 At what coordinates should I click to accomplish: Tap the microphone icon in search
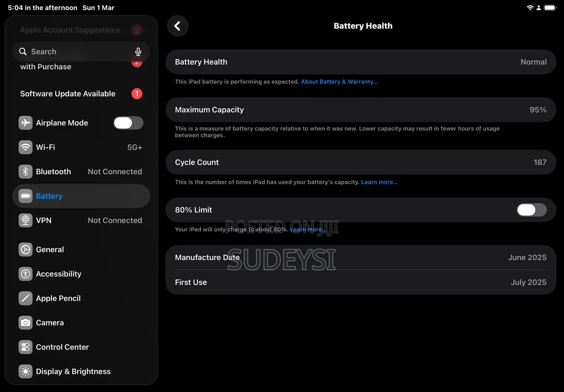[138, 52]
